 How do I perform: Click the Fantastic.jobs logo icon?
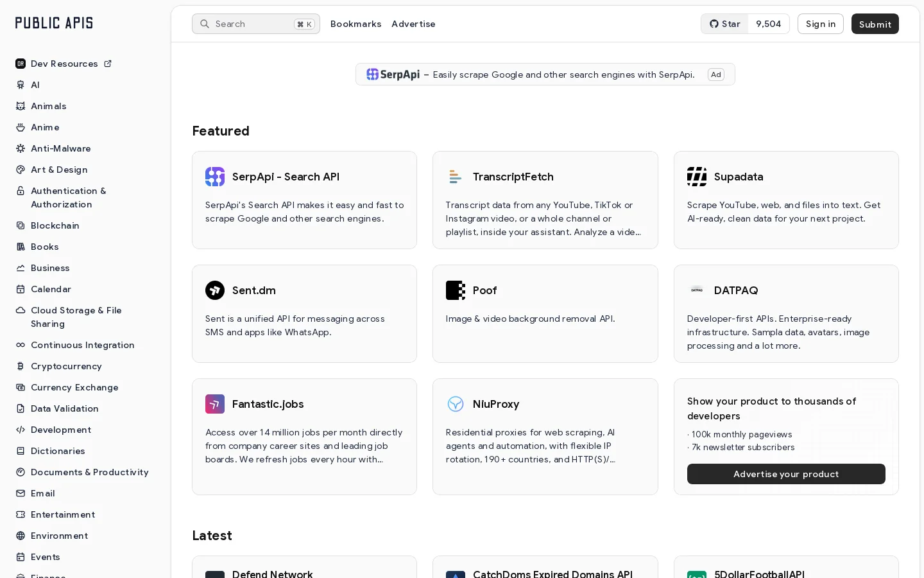[215, 404]
